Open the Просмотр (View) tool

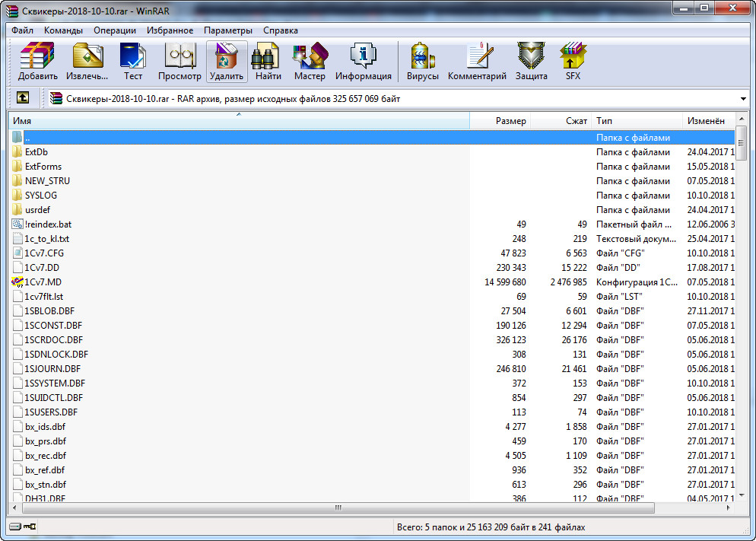[179, 61]
